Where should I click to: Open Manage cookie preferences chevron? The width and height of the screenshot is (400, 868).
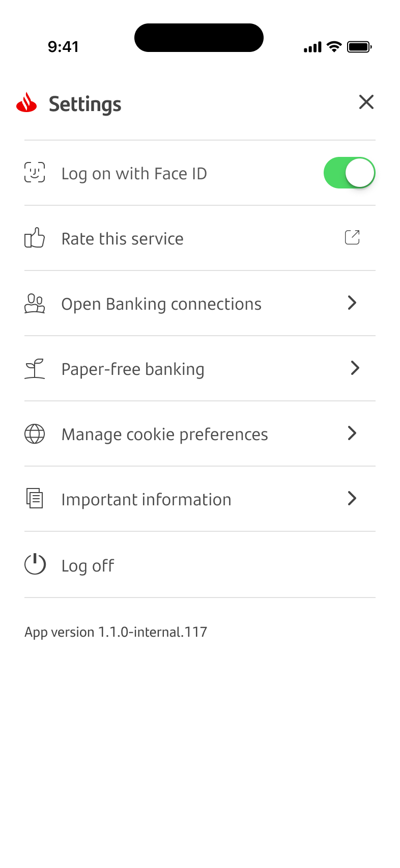pos(352,433)
